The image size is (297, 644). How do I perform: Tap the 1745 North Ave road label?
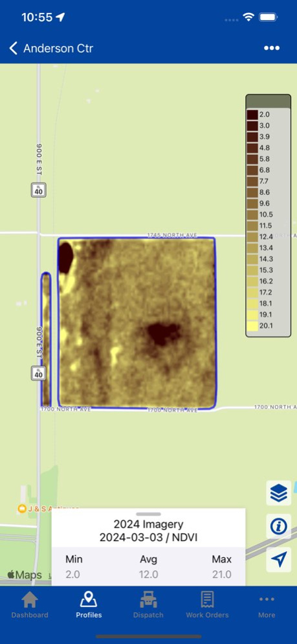172,235
